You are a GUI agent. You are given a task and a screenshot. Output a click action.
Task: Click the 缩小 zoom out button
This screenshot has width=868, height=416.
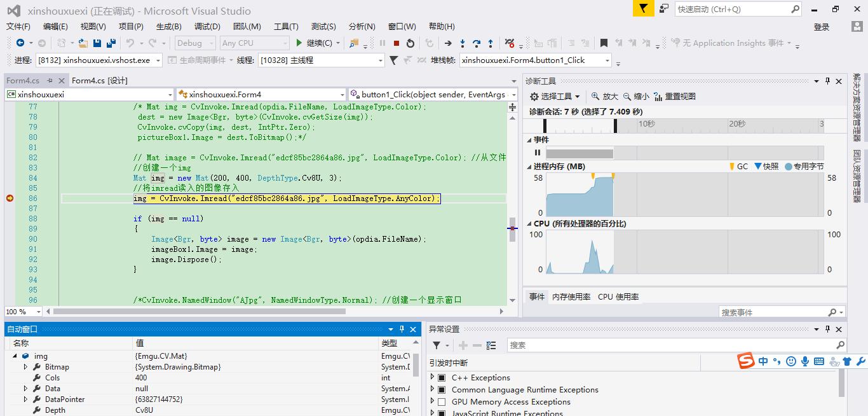tap(636, 97)
